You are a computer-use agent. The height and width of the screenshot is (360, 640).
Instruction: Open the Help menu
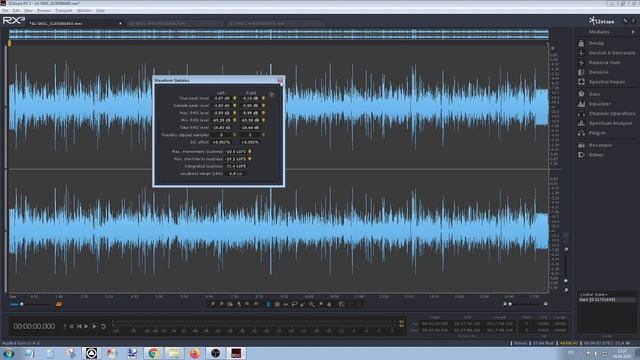100,11
